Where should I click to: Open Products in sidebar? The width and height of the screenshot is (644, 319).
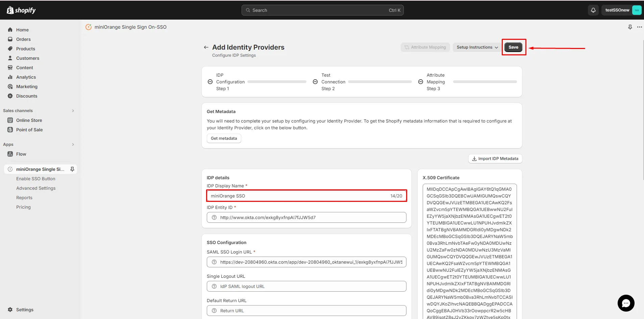pyautogui.click(x=26, y=49)
